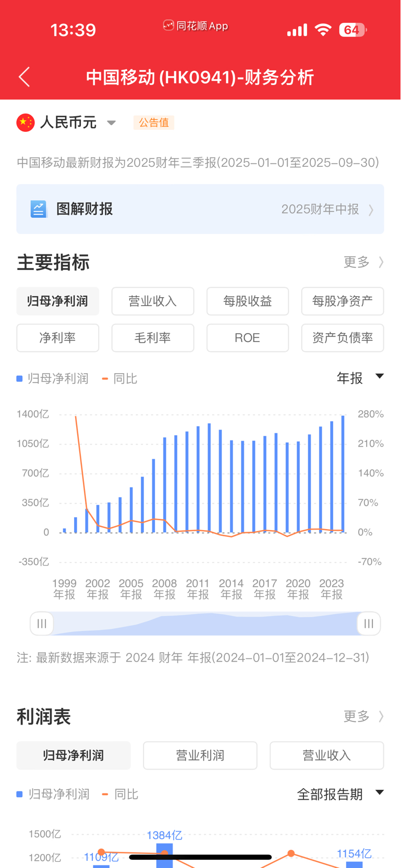Tap the 1384亿 bar label in 利润表 chart
The image size is (401, 868).
164,835
